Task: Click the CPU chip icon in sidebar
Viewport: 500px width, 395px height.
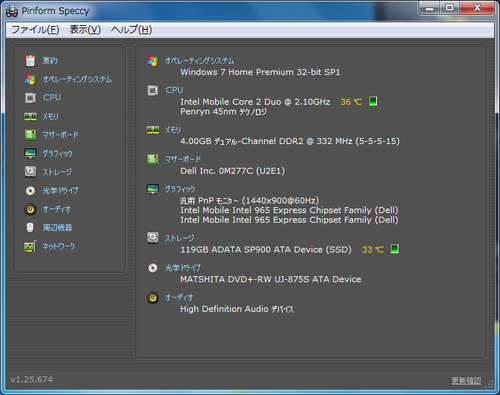Action: tap(30, 98)
